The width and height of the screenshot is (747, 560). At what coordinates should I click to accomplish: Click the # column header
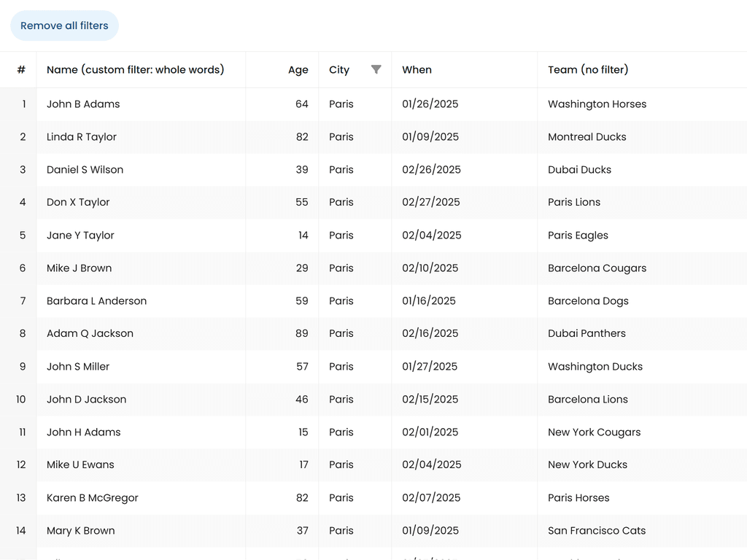pyautogui.click(x=21, y=70)
